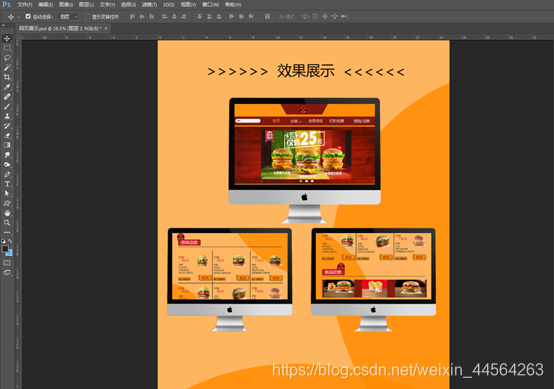Click Distribute Right Edges icon

click(251, 17)
